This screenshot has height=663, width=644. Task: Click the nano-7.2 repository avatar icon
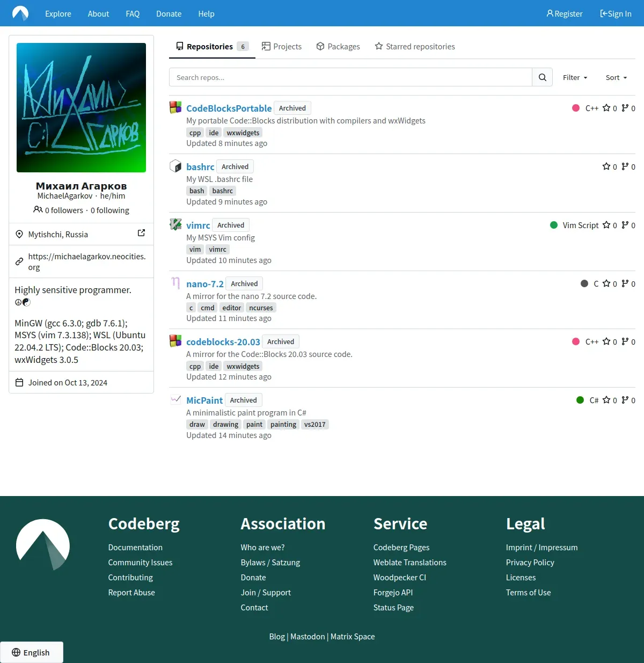tap(175, 283)
